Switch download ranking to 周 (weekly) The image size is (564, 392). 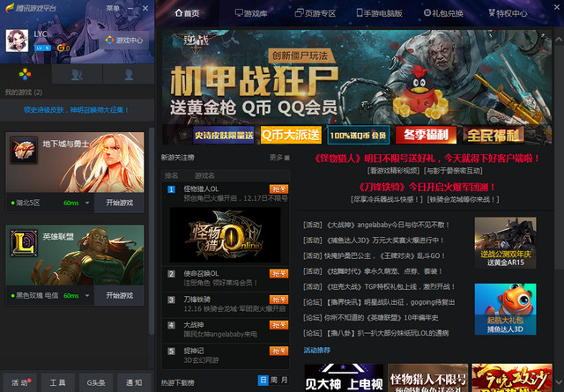[272, 380]
